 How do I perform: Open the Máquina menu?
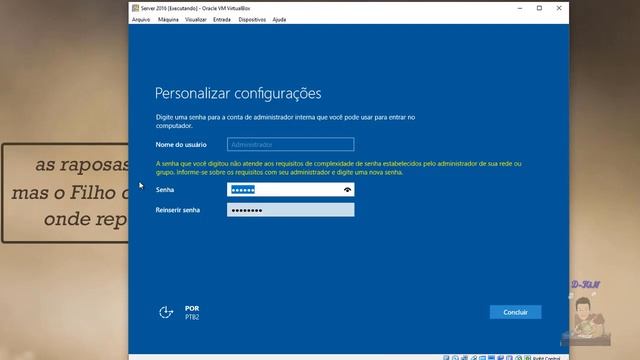point(168,20)
